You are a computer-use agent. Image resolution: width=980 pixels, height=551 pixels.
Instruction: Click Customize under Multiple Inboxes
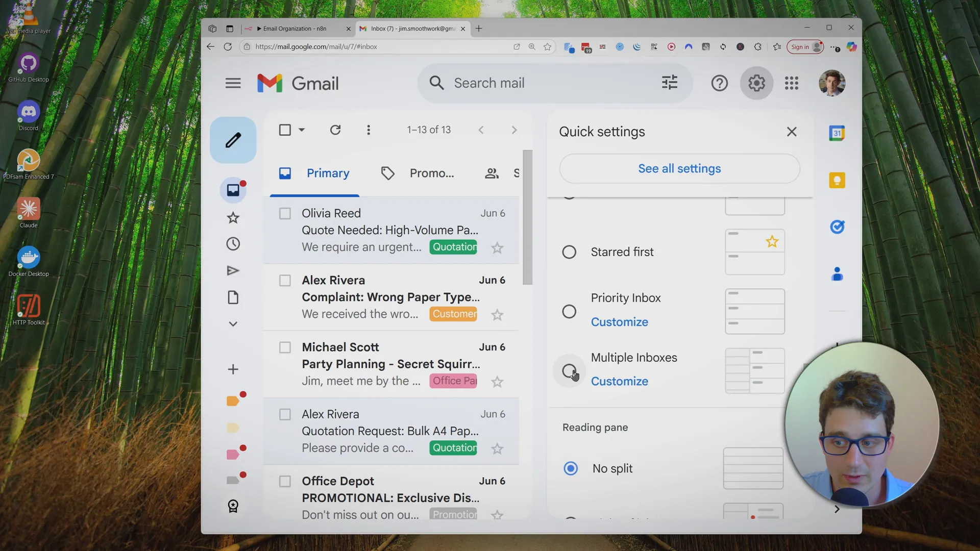(x=620, y=381)
